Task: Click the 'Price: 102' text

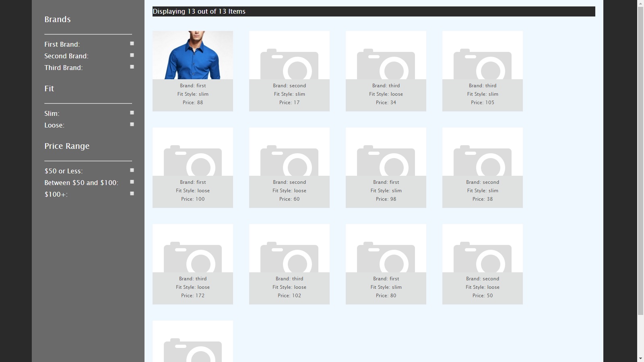Action: [289, 296]
